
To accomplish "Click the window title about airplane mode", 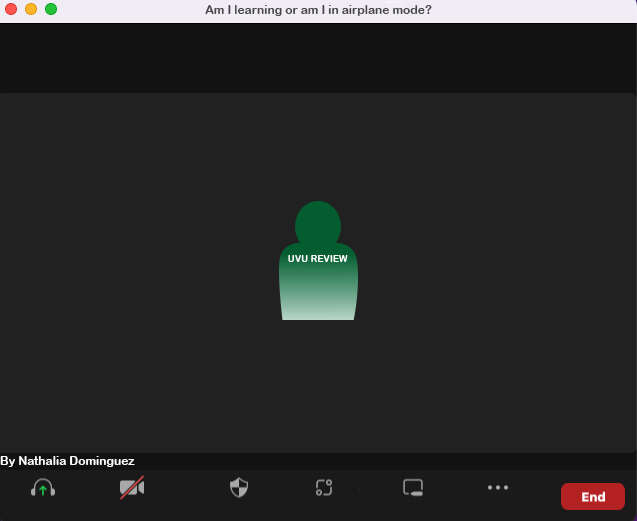I will point(318,10).
